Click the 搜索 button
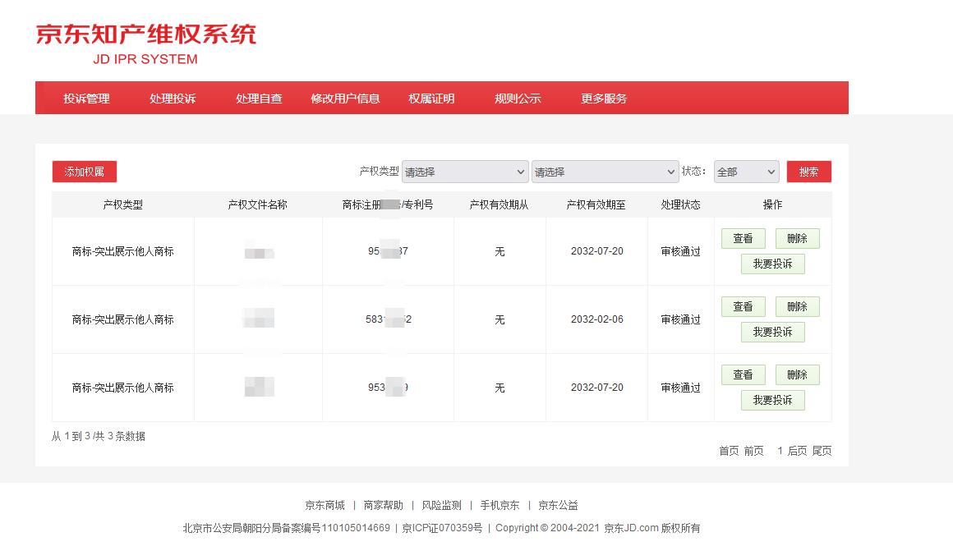 click(808, 171)
